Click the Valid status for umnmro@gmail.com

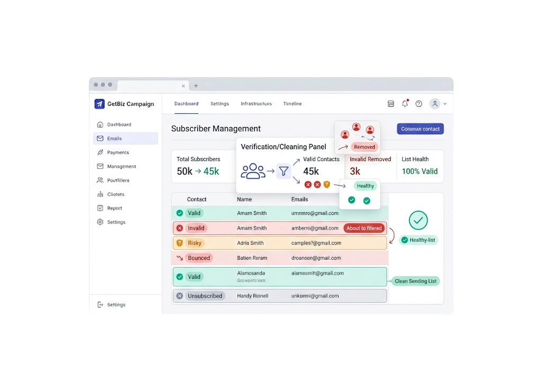click(x=194, y=213)
